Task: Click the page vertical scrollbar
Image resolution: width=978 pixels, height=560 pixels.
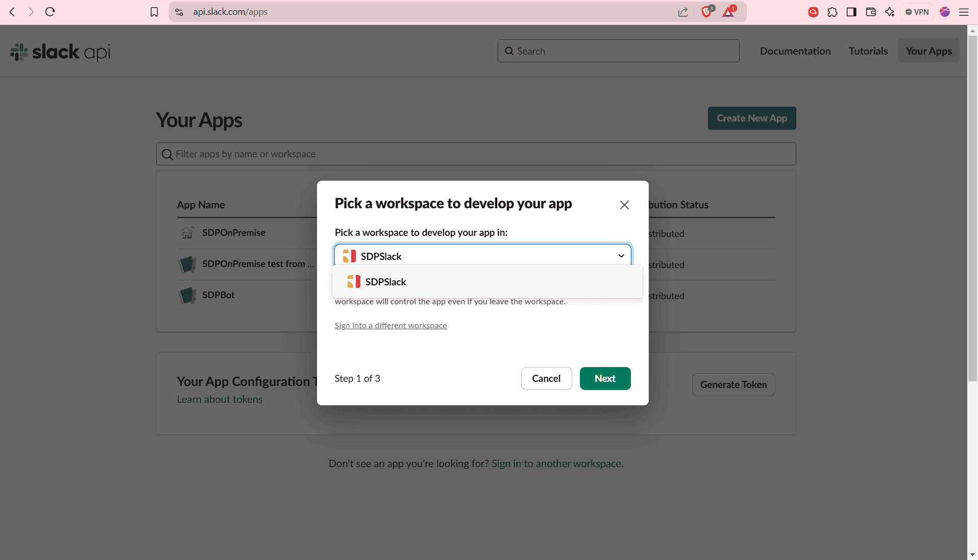Action: point(972,204)
